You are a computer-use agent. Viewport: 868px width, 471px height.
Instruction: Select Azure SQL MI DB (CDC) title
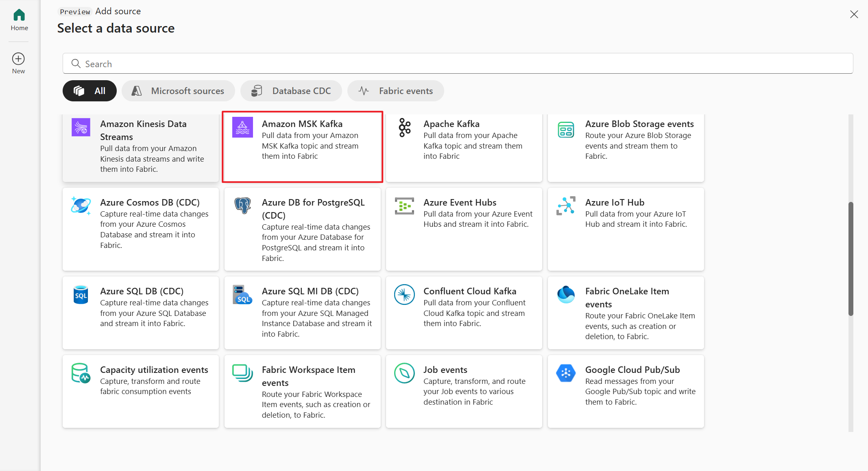pyautogui.click(x=310, y=291)
